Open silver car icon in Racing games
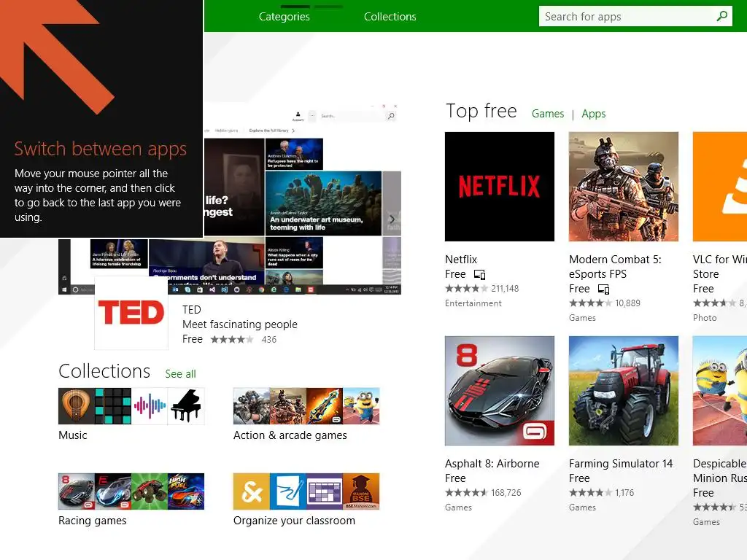The width and height of the screenshot is (747, 560). coord(113,491)
